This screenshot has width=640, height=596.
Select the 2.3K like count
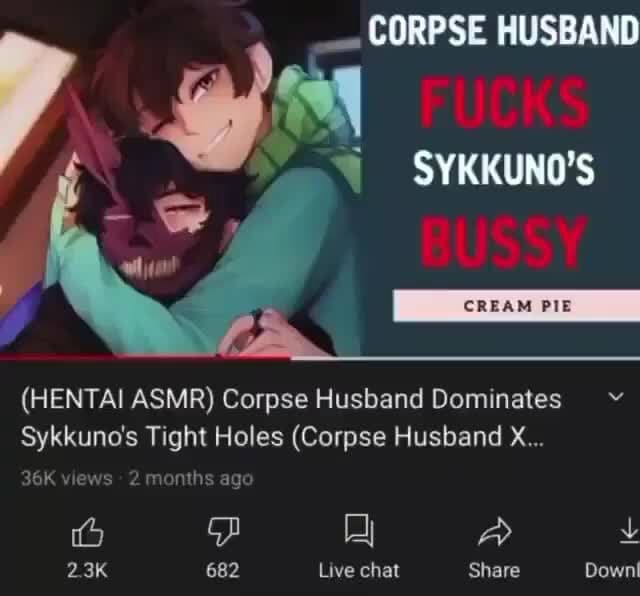point(87,570)
